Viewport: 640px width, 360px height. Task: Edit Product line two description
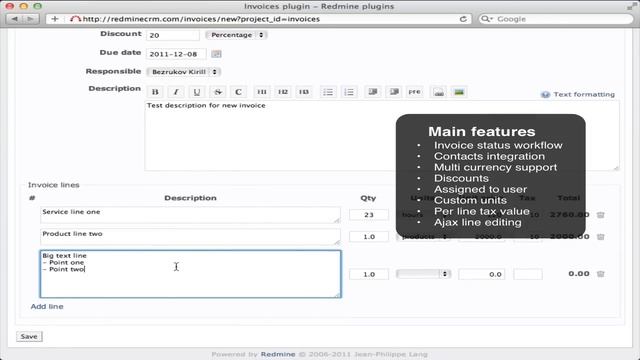[x=190, y=237]
